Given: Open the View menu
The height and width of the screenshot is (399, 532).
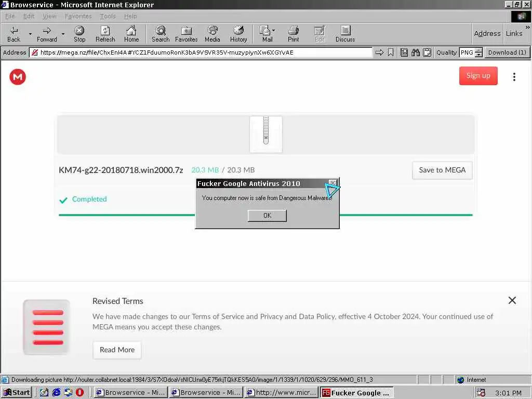Looking at the screenshot, I should click(x=49, y=16).
